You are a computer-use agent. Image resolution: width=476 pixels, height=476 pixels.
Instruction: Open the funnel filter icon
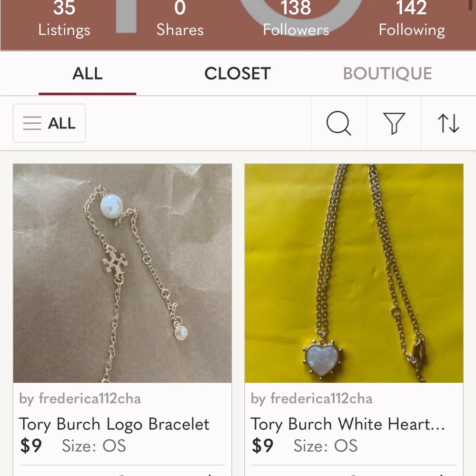tap(394, 123)
